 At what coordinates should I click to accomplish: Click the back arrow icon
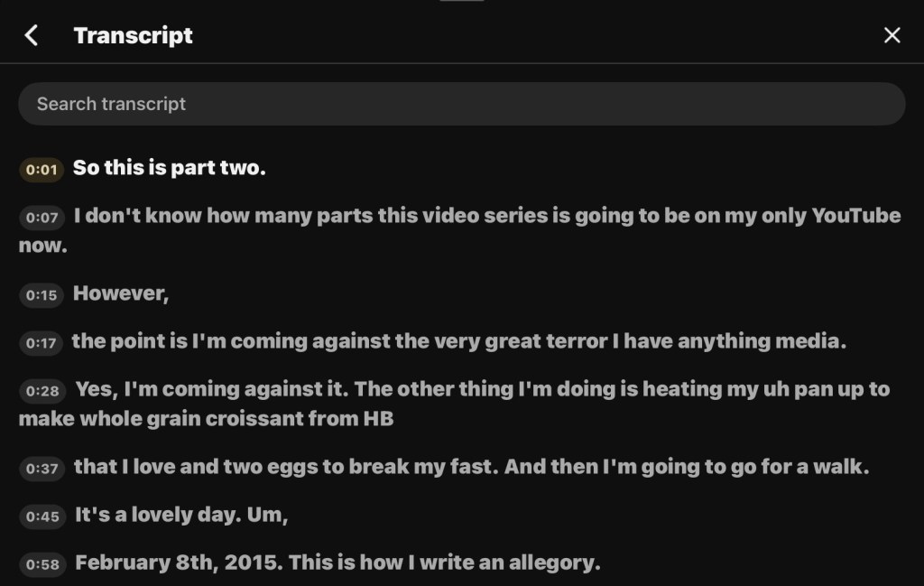pyautogui.click(x=32, y=35)
